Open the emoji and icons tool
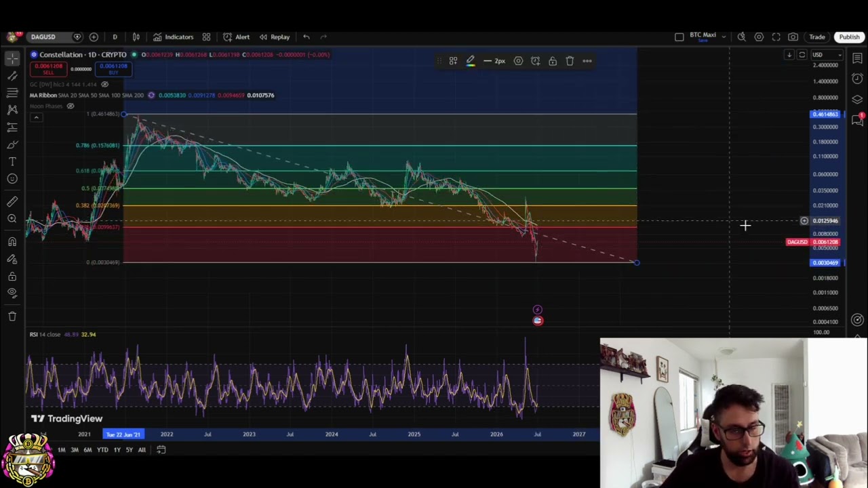The height and width of the screenshot is (488, 868). click(x=12, y=179)
